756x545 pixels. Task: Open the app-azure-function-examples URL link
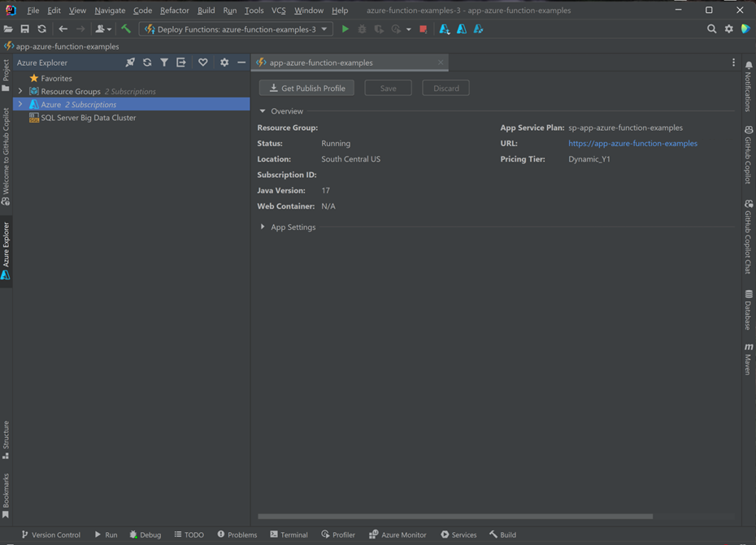(632, 143)
